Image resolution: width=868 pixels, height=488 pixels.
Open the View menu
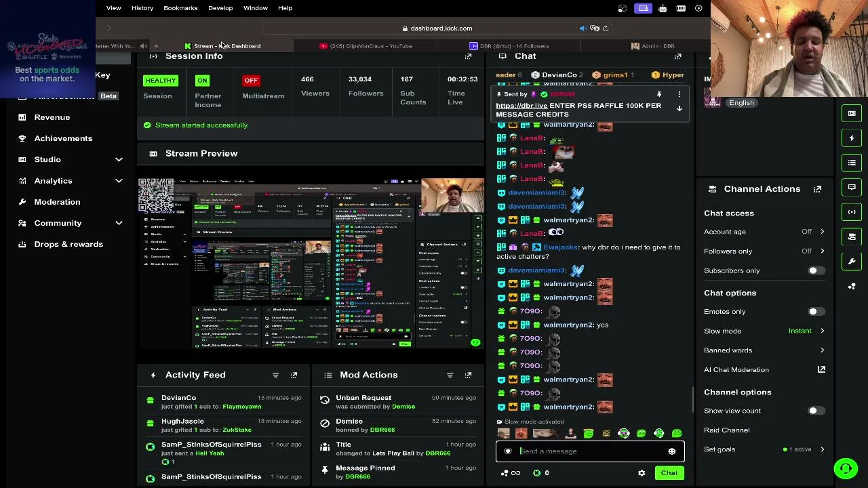tap(113, 8)
